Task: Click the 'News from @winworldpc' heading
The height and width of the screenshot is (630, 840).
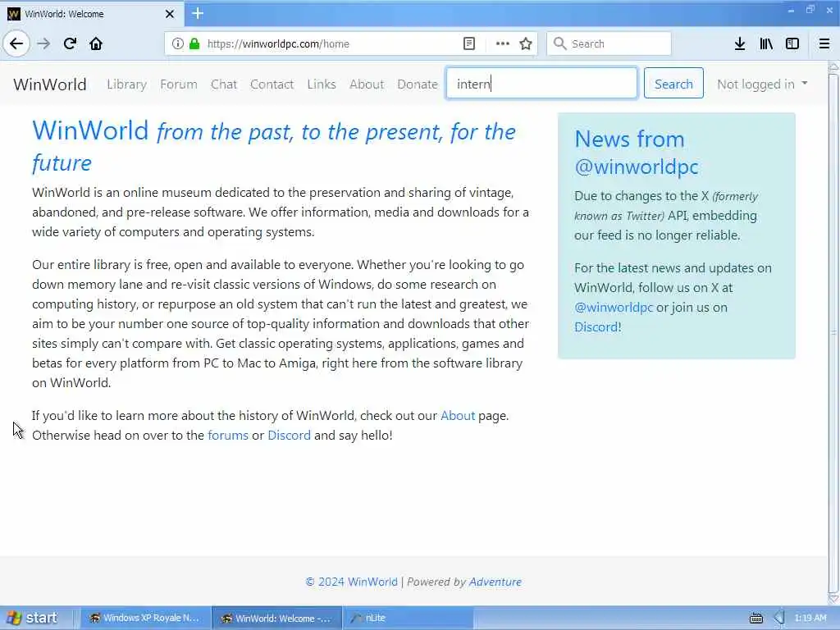Action: [637, 153]
